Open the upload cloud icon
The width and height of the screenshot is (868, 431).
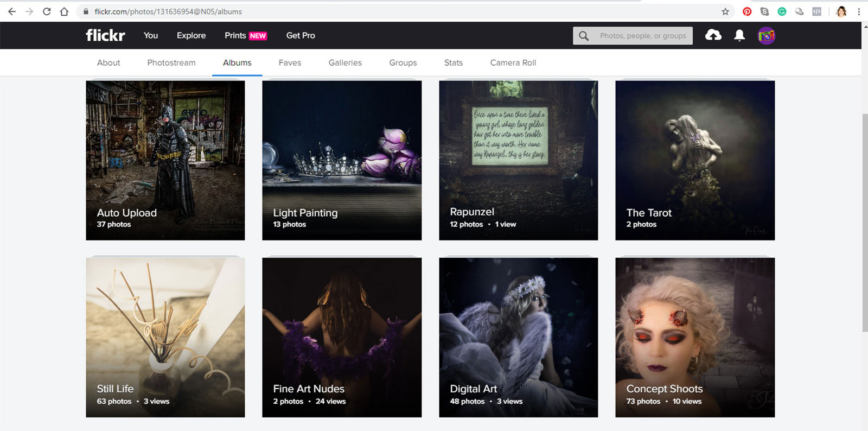pyautogui.click(x=713, y=35)
